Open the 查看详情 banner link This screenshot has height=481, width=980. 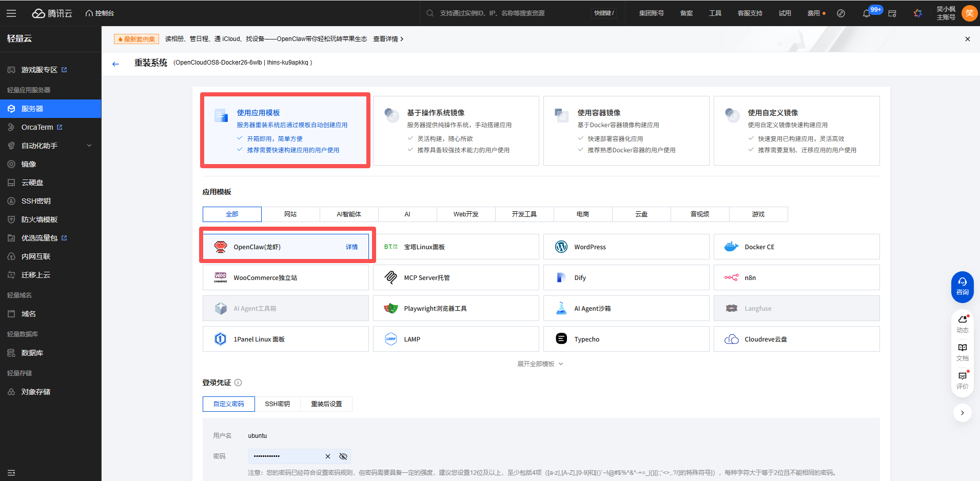388,39
